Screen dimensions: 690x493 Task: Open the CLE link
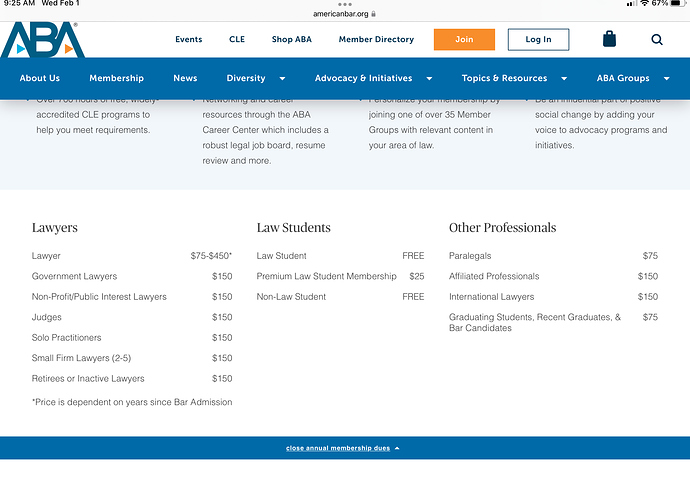click(x=237, y=39)
